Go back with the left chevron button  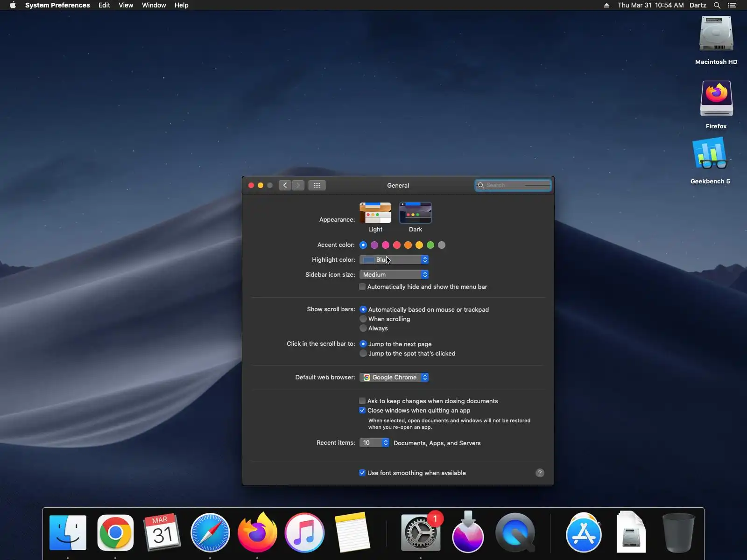[x=285, y=185]
